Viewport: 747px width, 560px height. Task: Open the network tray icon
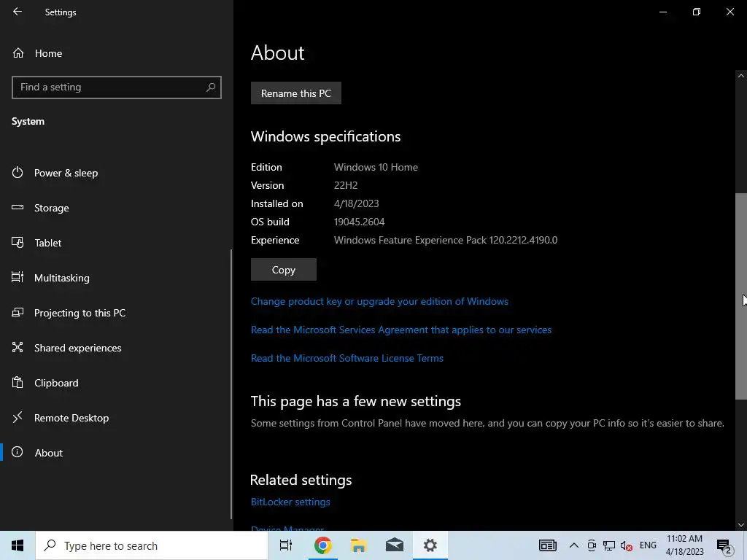609,545
